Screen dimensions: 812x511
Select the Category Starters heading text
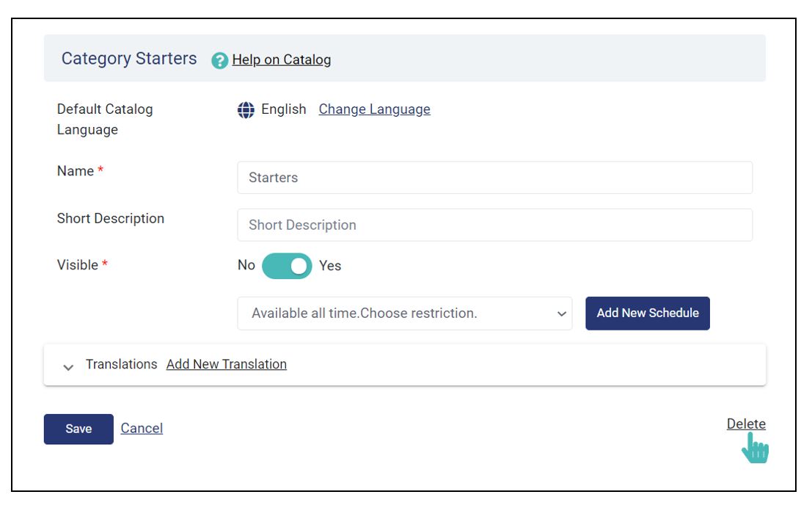click(x=129, y=59)
